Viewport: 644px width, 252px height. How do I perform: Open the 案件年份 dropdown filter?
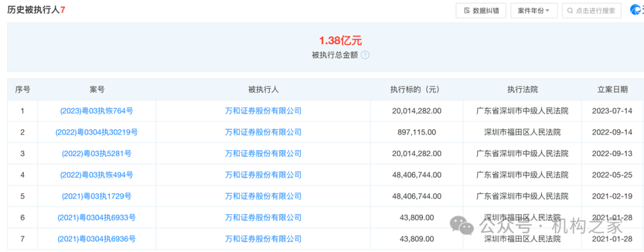533,11
